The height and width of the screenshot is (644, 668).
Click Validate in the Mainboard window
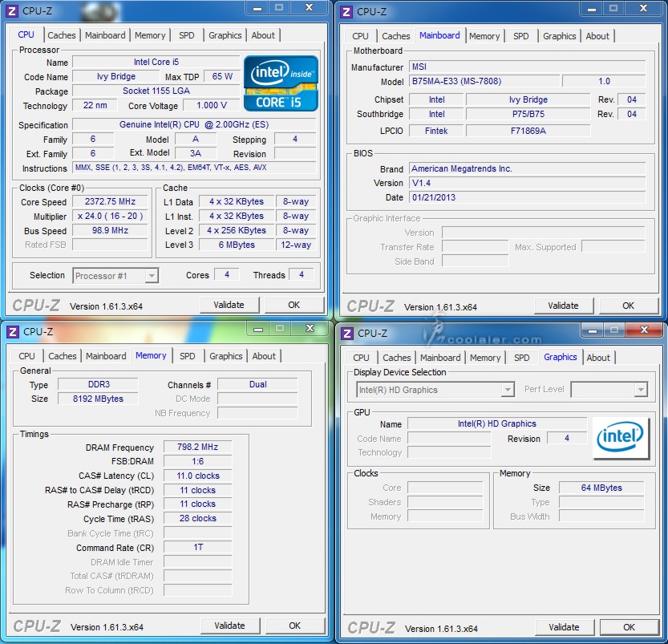point(563,306)
